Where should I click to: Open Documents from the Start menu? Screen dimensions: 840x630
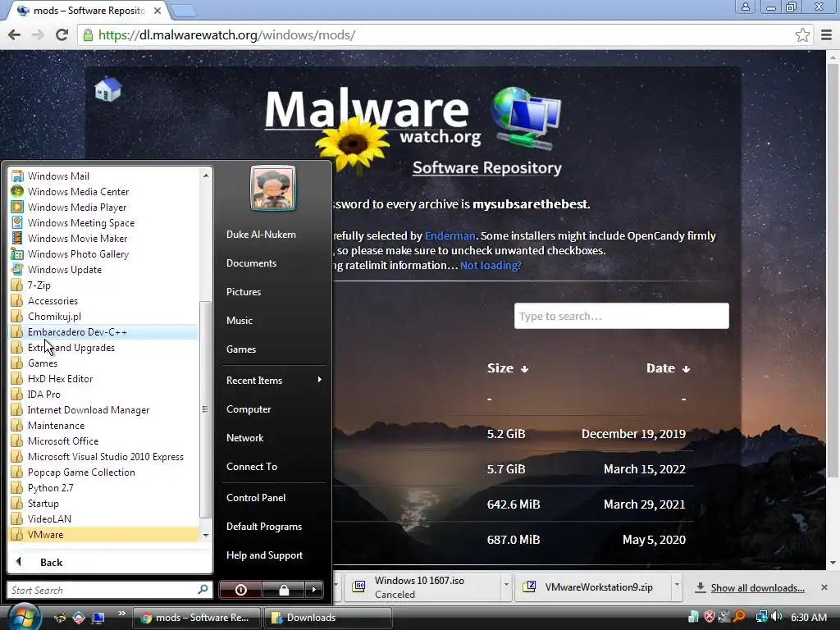pos(251,263)
